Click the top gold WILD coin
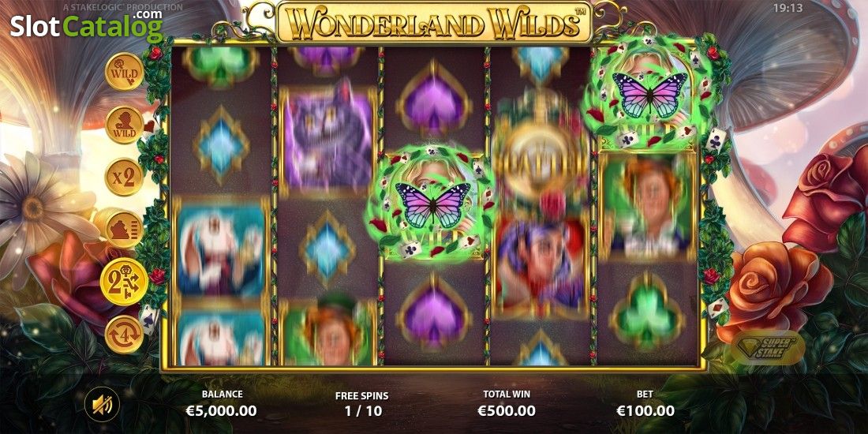 124,71
